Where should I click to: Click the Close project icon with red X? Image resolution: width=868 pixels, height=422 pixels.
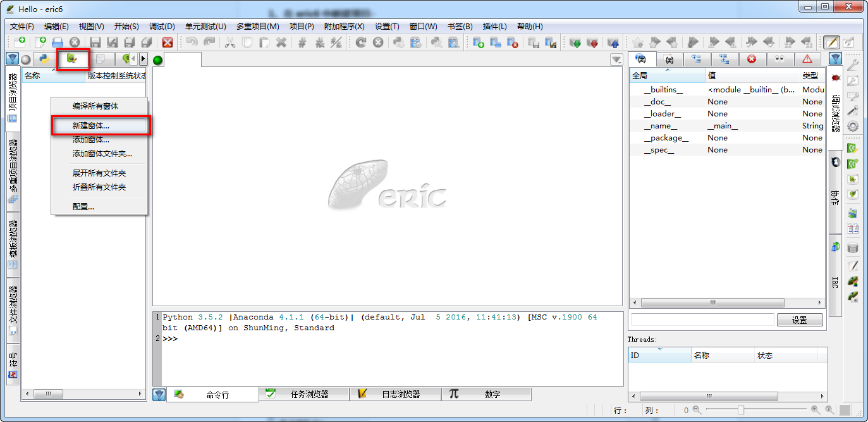click(x=513, y=42)
